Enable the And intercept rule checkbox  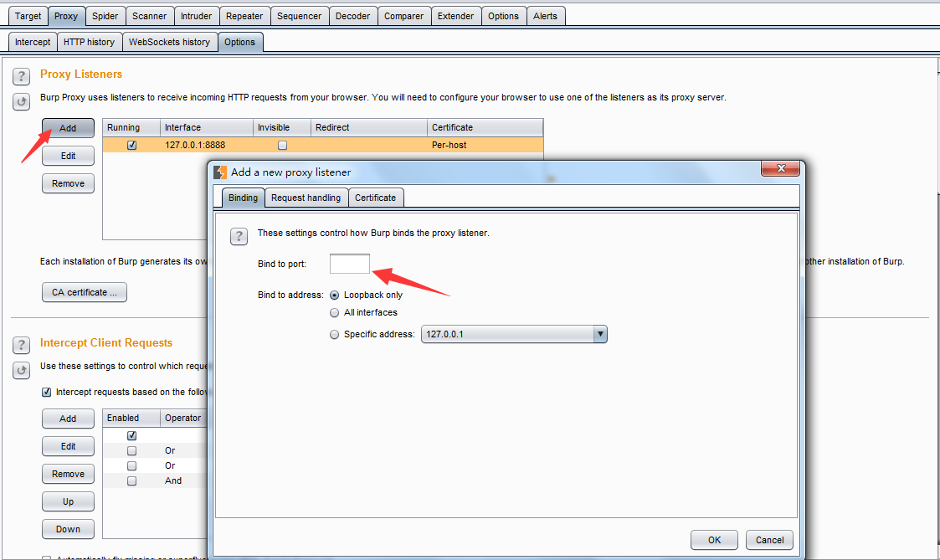tap(132, 480)
